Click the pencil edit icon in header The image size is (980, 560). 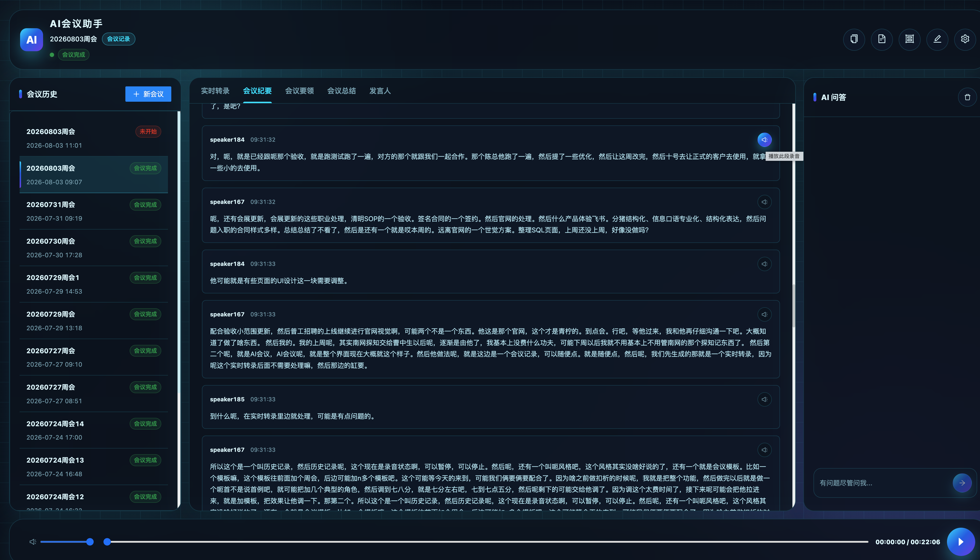coord(937,39)
